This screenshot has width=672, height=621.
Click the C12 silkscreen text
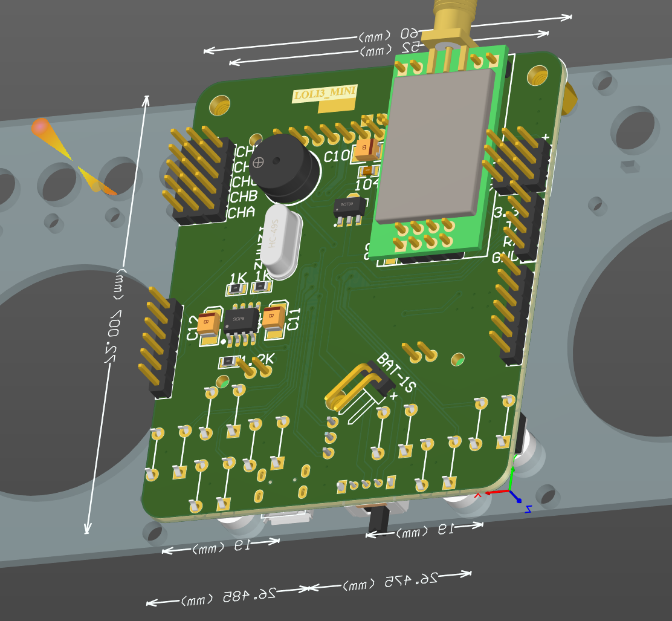(193, 328)
